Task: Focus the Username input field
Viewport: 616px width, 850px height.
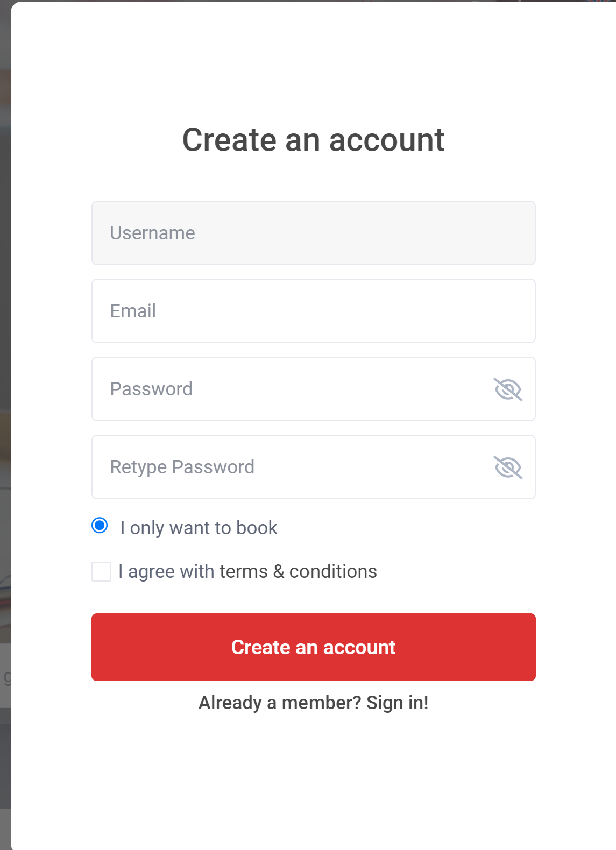Action: tap(314, 233)
